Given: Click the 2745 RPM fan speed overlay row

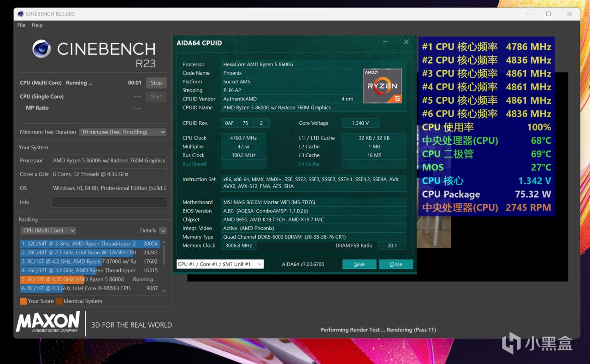Looking at the screenshot, I should (487, 207).
